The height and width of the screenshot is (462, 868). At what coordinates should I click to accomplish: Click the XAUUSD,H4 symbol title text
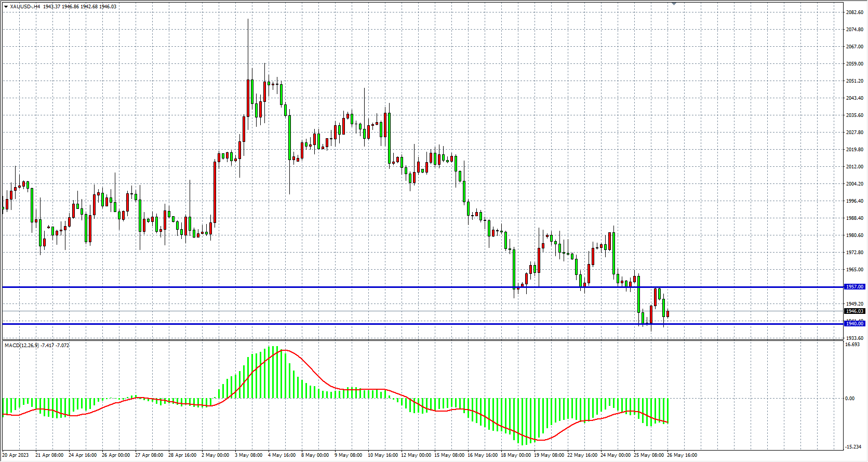click(25, 7)
